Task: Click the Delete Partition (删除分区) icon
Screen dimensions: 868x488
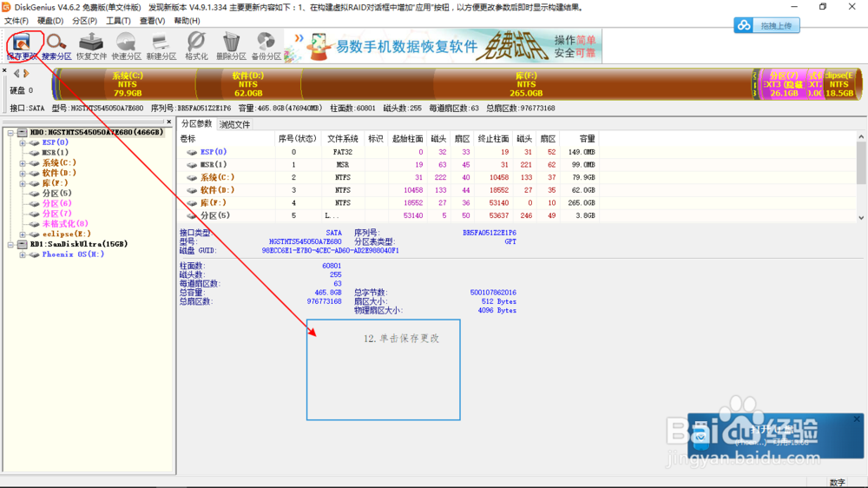Action: click(x=232, y=47)
